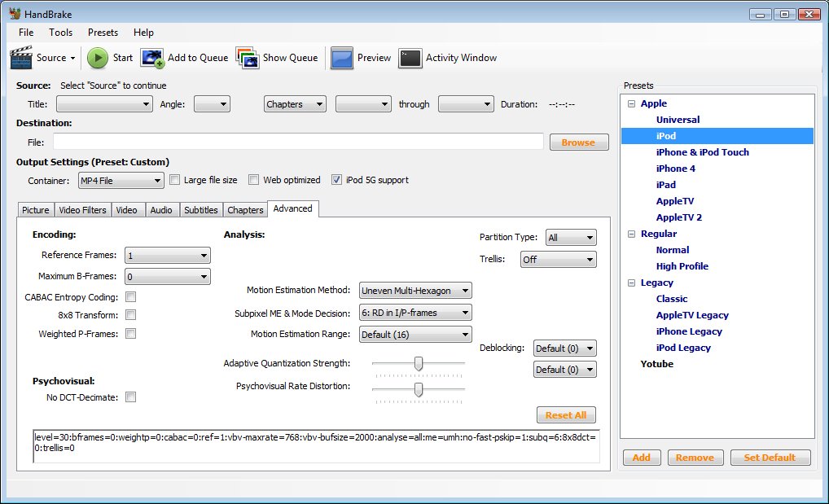The width and height of the screenshot is (829, 504).
Task: Open the Partition Type dropdown
Action: [x=571, y=238]
